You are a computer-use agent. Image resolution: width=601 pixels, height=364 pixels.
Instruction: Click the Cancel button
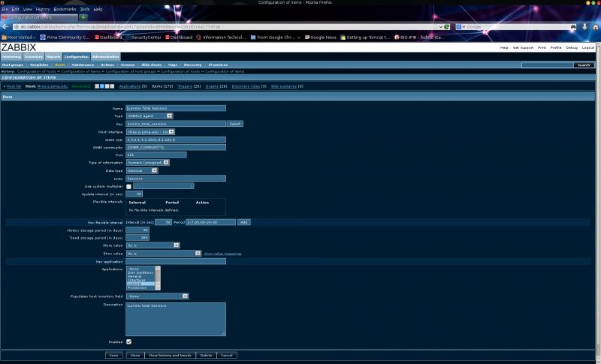227,356
